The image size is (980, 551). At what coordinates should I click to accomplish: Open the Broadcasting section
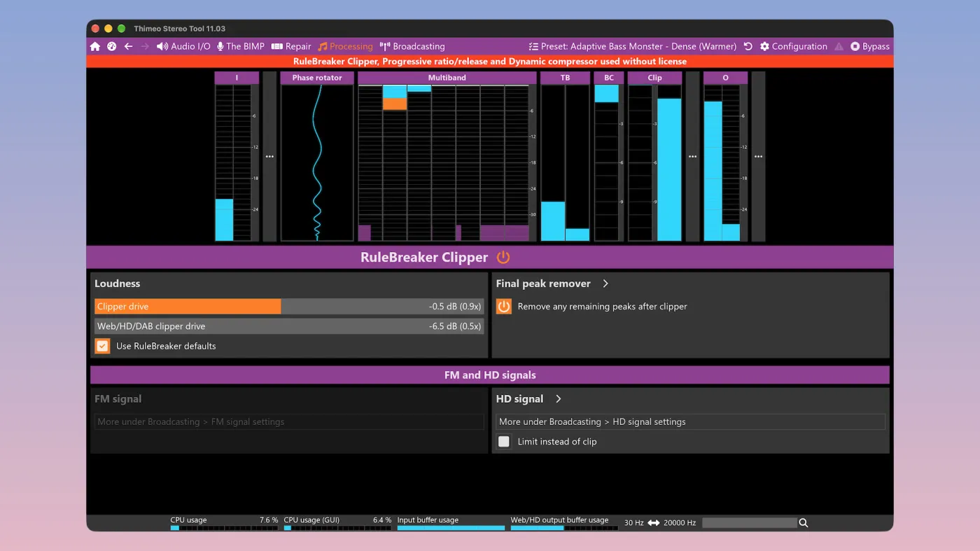pyautogui.click(x=412, y=46)
